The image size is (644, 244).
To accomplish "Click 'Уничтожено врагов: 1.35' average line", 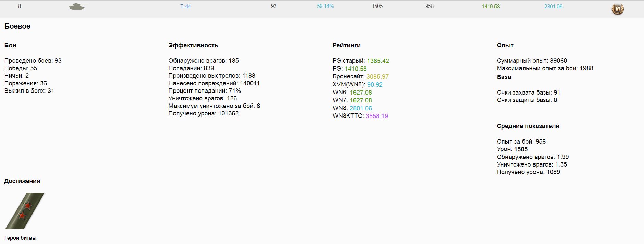I will (x=532, y=164).
